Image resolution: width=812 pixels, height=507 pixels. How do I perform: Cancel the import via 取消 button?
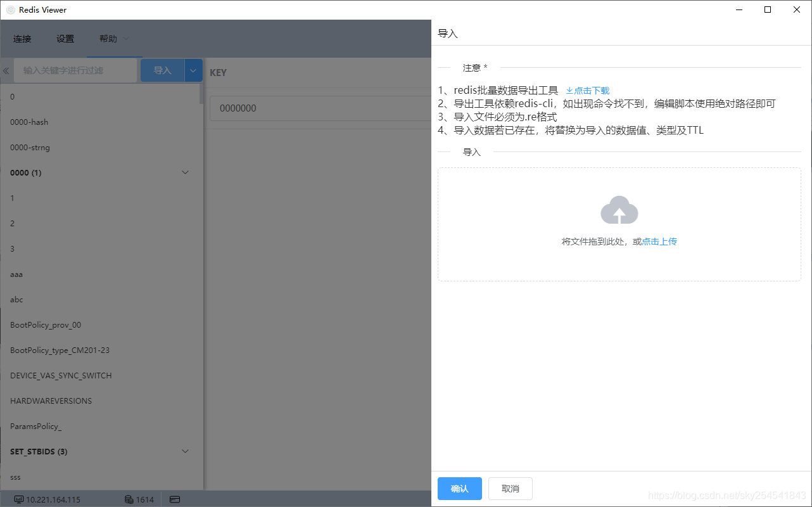click(x=510, y=488)
